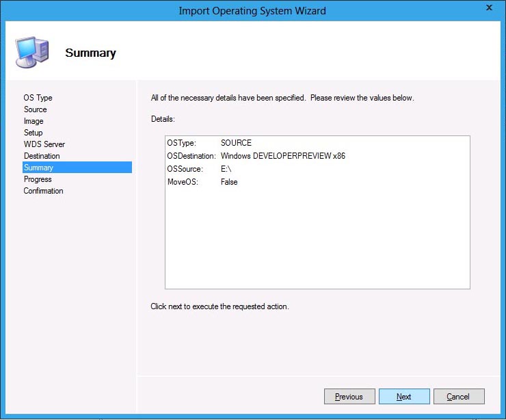Screen dimensions: 506x420
Task: Jump to the WDS Server step
Action: tap(44, 144)
